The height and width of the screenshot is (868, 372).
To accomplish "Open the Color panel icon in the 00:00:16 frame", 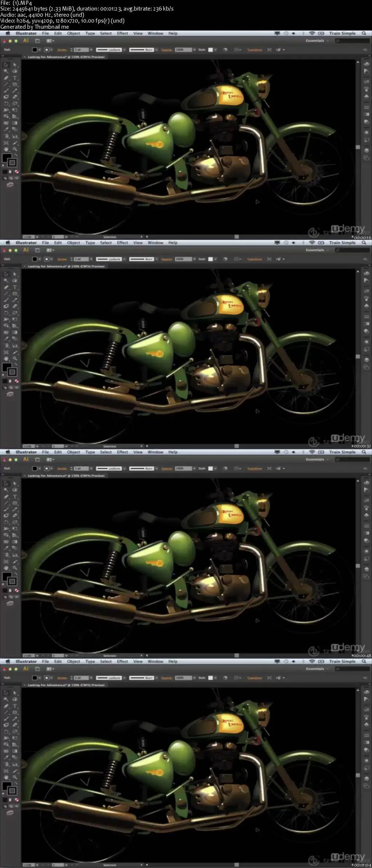I will pos(367,63).
